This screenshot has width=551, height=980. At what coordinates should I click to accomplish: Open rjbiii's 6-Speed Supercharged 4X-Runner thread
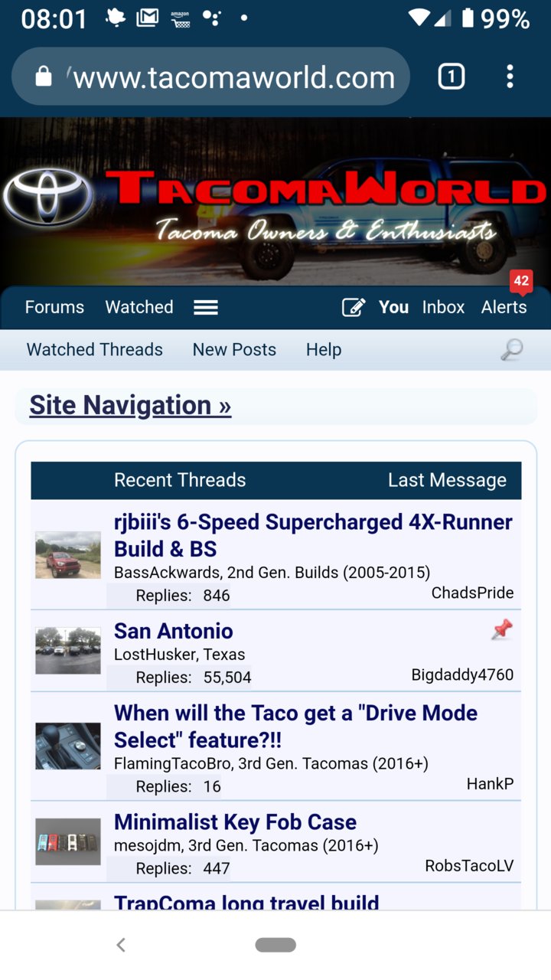pos(313,535)
